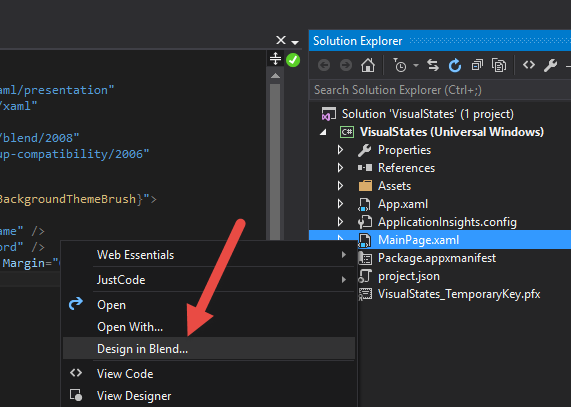The image size is (571, 407).
Task: Select MainPage.xaml file
Action: (x=418, y=240)
